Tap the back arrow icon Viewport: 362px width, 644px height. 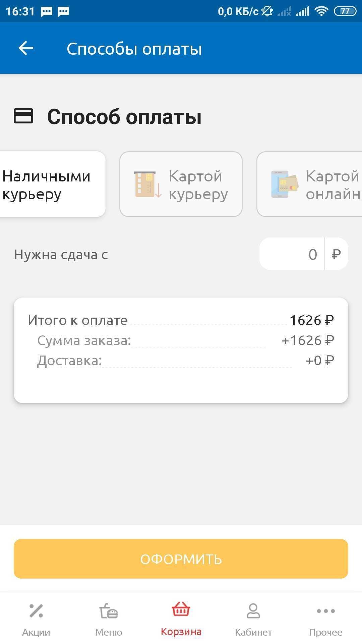tap(26, 48)
